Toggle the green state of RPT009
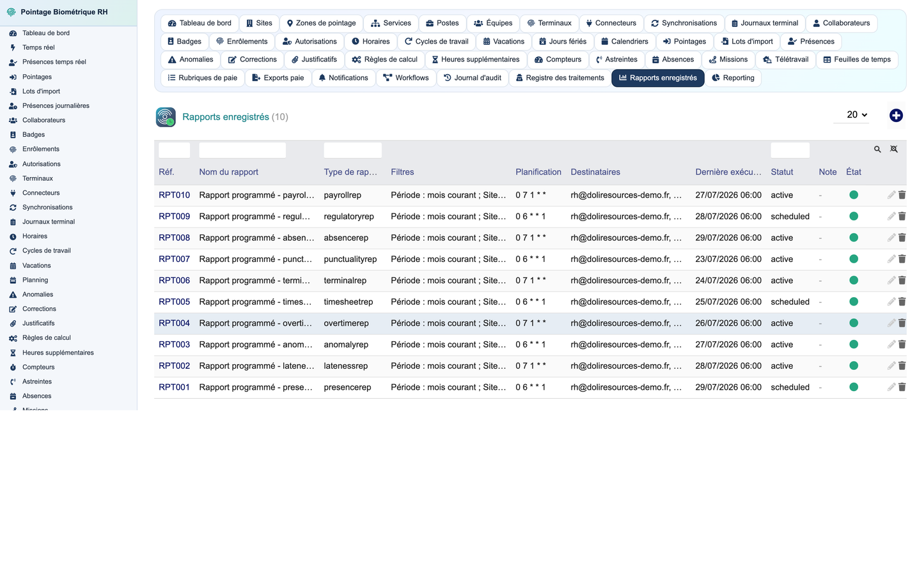 coord(854,216)
